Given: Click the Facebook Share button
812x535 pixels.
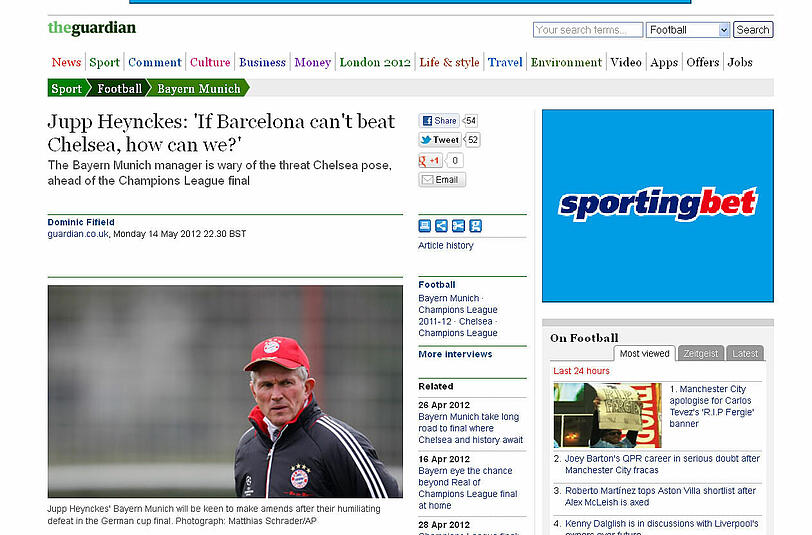Looking at the screenshot, I should [x=439, y=121].
